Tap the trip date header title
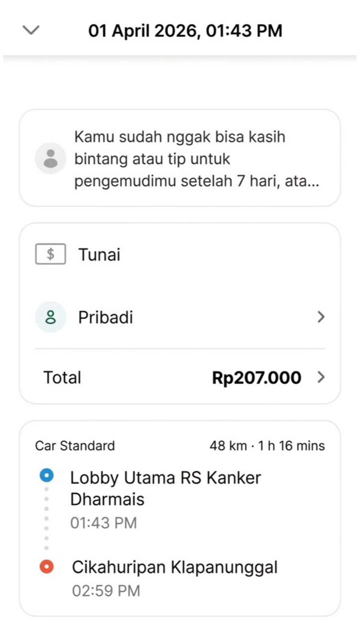This screenshot has height=644, width=362. tap(185, 31)
